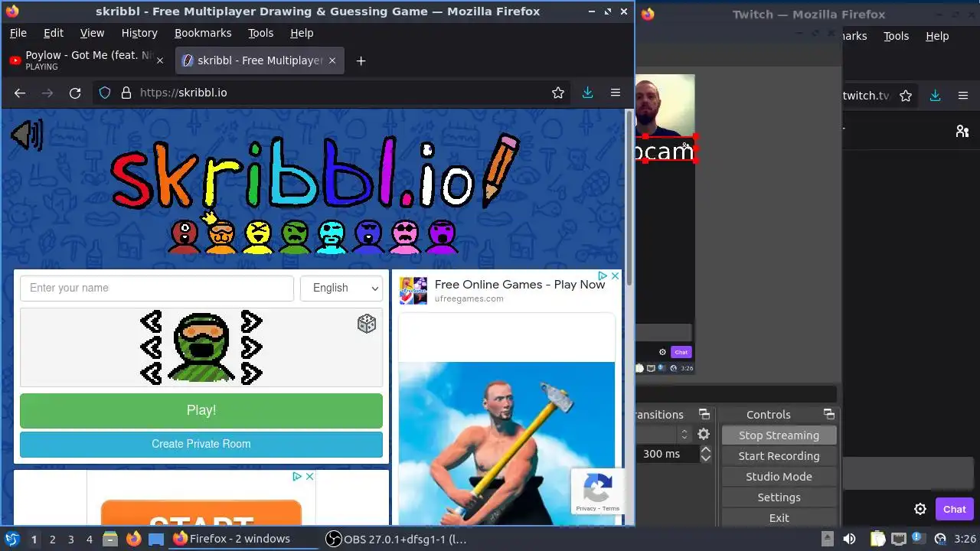
Task: Open a new tab with plus button
Action: [x=361, y=60]
